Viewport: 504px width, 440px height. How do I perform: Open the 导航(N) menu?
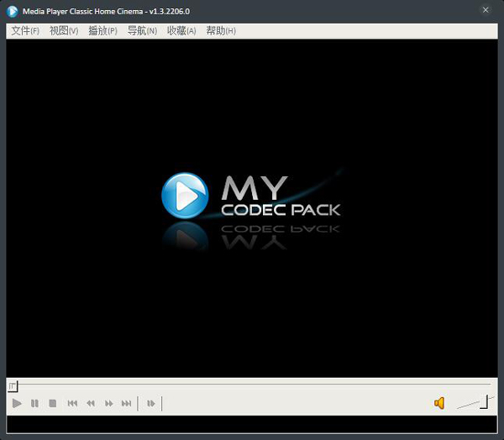(142, 31)
